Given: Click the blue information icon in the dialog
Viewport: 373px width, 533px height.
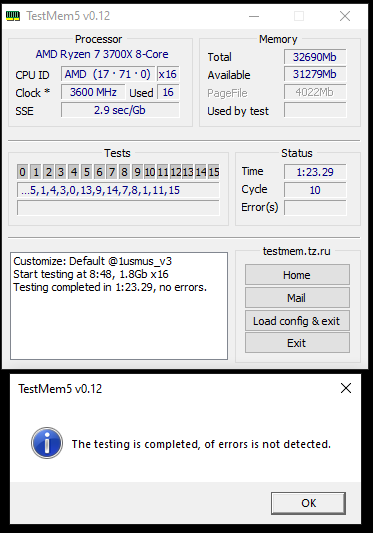Looking at the screenshot, I should coord(47,443).
